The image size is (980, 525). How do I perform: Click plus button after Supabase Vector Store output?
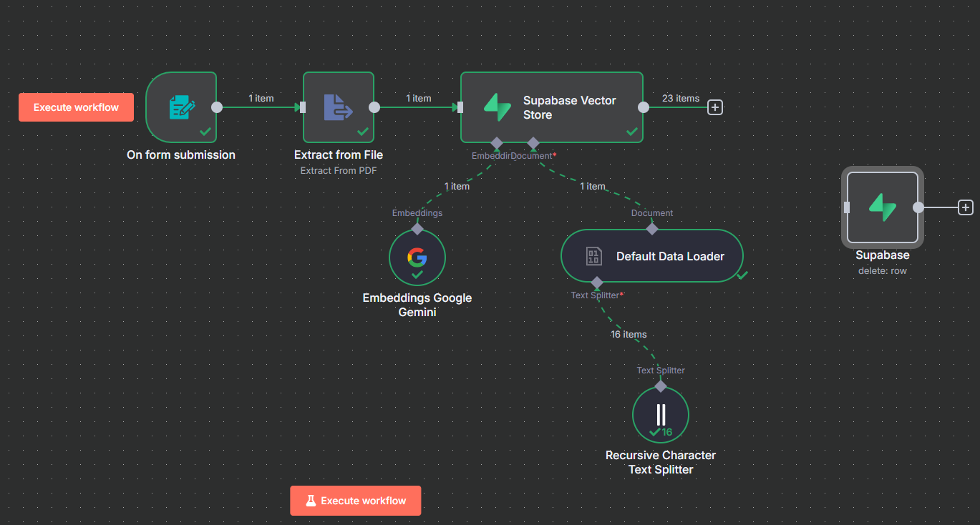click(714, 107)
